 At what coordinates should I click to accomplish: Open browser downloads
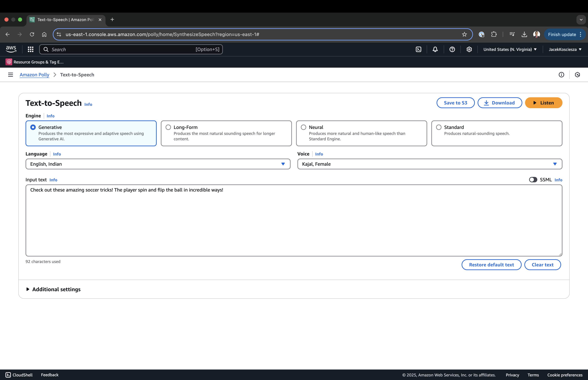pos(524,34)
